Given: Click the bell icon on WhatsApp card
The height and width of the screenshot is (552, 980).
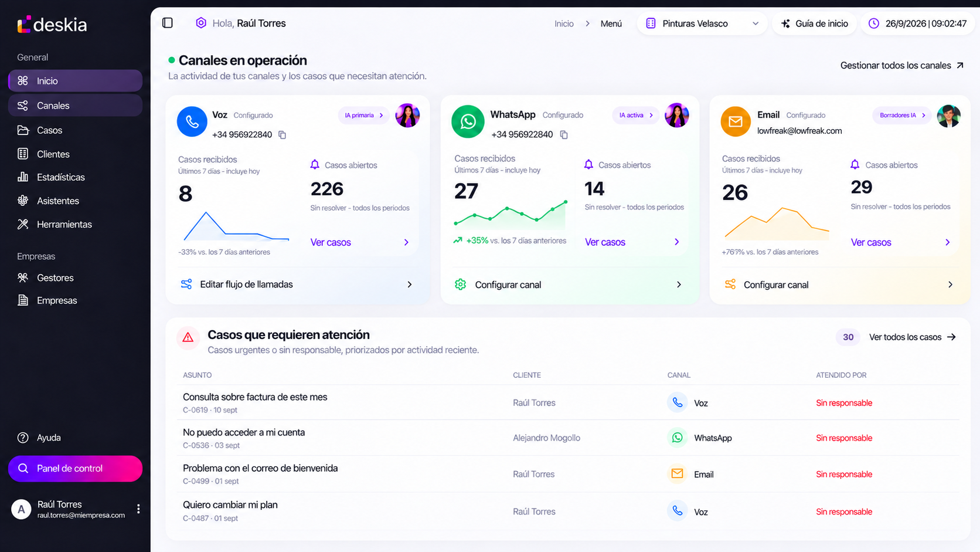Looking at the screenshot, I should [x=588, y=165].
